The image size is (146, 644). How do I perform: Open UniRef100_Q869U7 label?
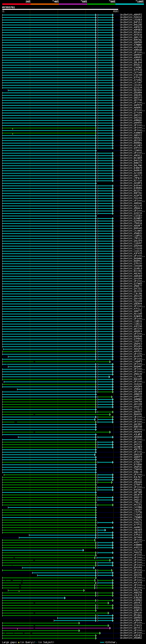click(131, 411)
